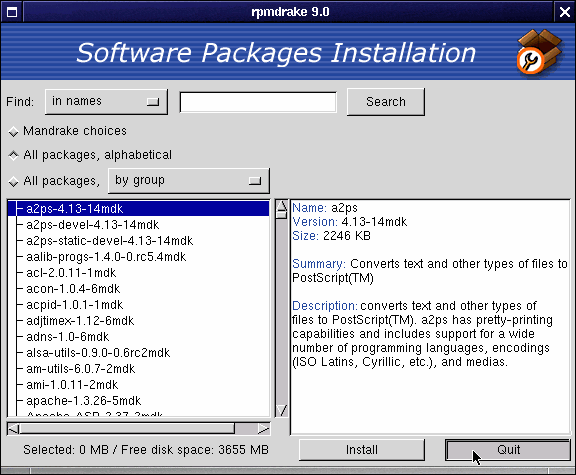Viewport: 576px width, 475px height.
Task: Open the 'by group' dropdown
Action: 189,181
